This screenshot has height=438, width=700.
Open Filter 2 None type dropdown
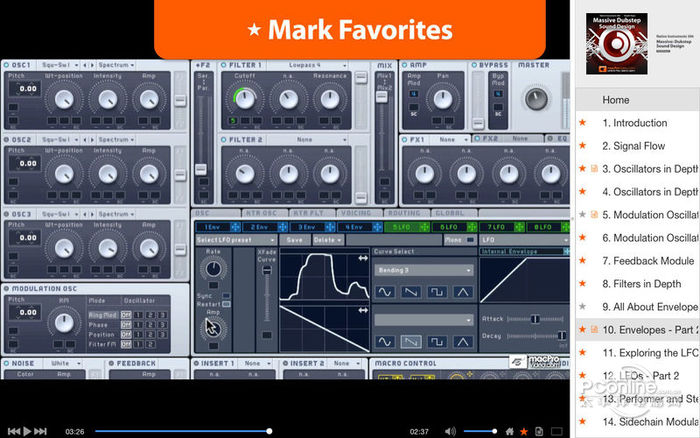[x=307, y=140]
